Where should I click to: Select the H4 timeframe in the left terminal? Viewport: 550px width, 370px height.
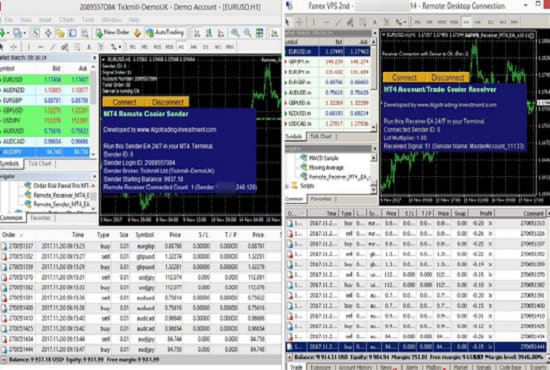[x=193, y=47]
